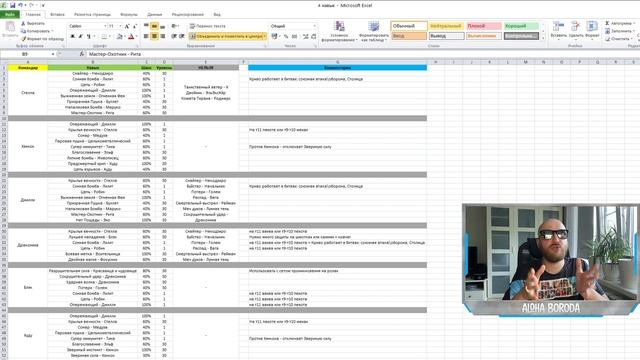Viewport: 640px width, 360px height.
Task: Switch to the Рецензирование tab
Action: 188,14
